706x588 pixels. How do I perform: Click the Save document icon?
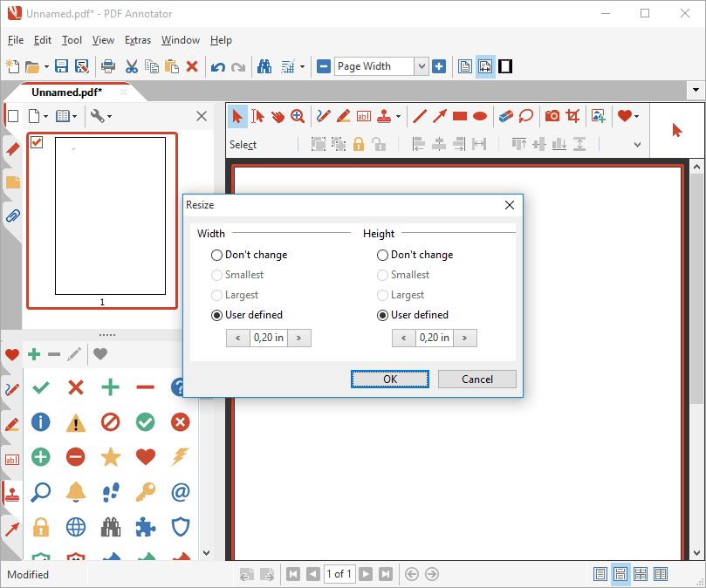pyautogui.click(x=61, y=66)
